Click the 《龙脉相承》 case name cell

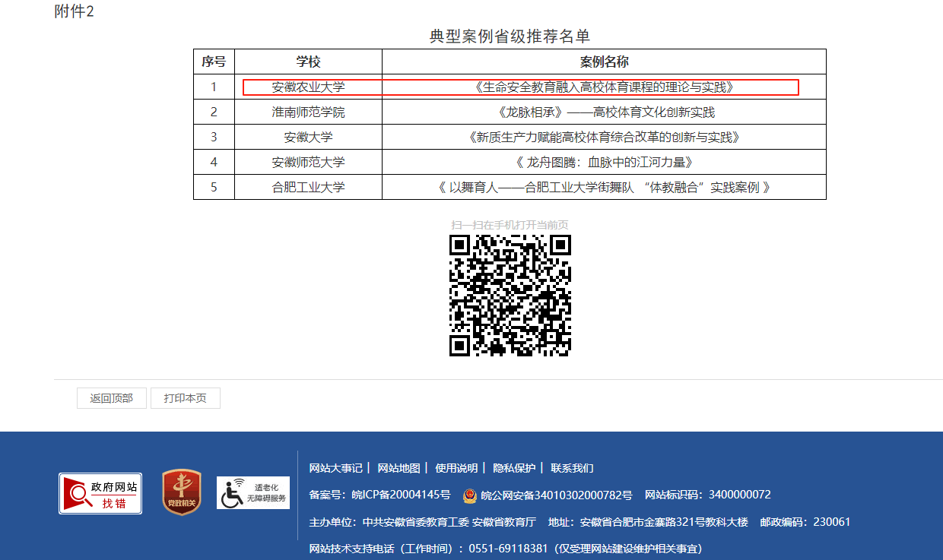coord(604,112)
